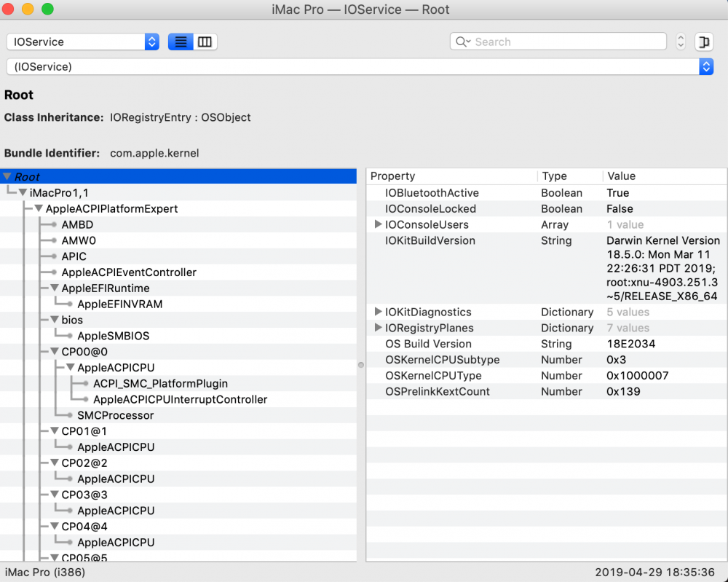Sort by the Property column header
Viewport: 728px width, 582px height.
(x=453, y=176)
